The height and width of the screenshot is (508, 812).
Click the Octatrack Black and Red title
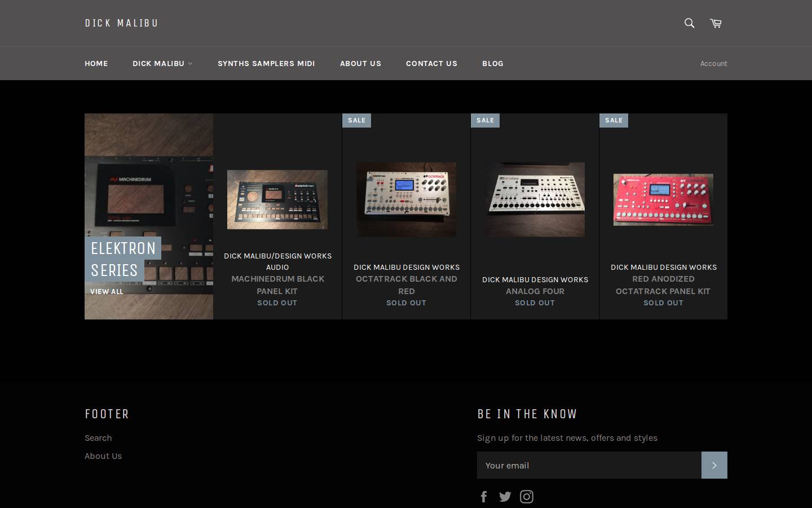[406, 285]
